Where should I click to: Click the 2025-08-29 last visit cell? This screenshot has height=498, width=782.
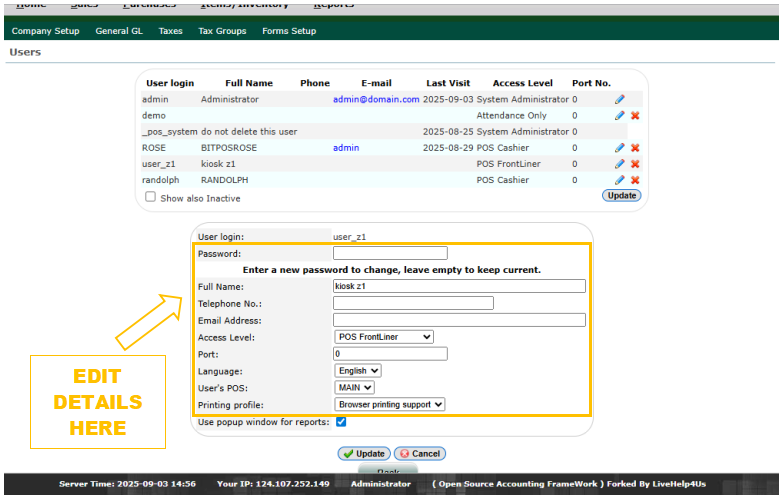(x=448, y=148)
